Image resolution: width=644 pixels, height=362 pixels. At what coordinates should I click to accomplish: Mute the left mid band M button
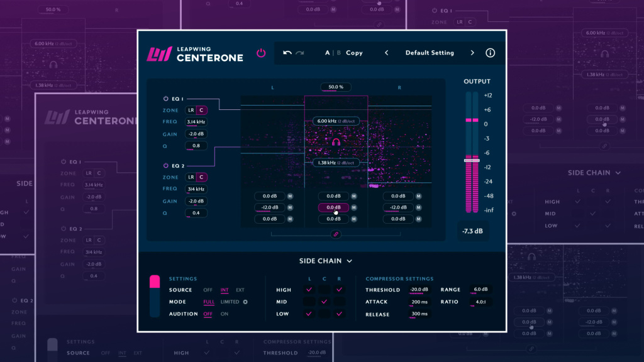pyautogui.click(x=290, y=207)
